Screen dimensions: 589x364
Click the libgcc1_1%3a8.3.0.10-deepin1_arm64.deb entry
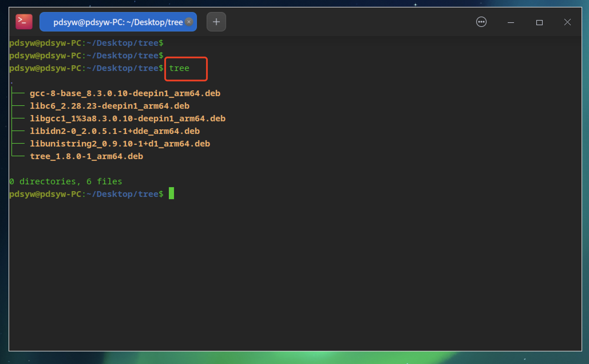[x=128, y=118]
